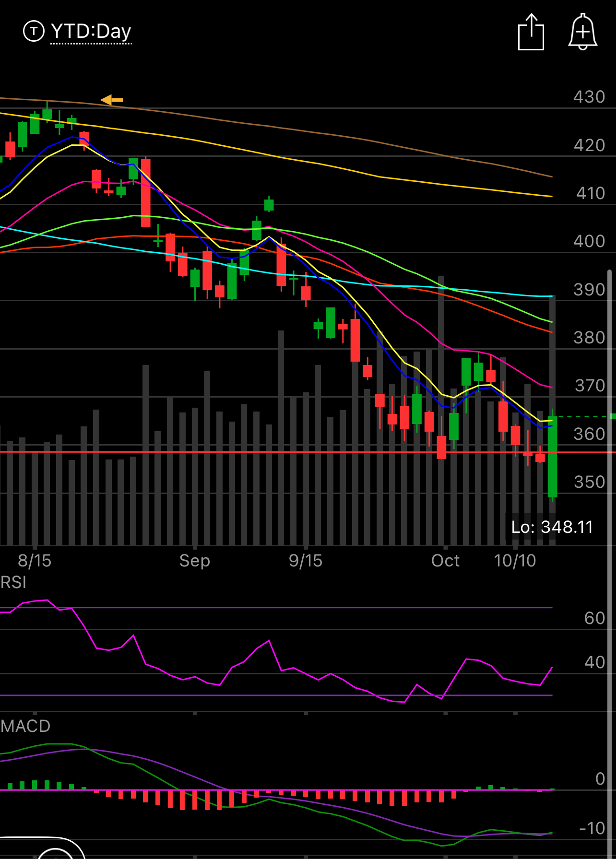The image size is (616, 859).
Task: Tap the share chart icon
Action: 531,32
